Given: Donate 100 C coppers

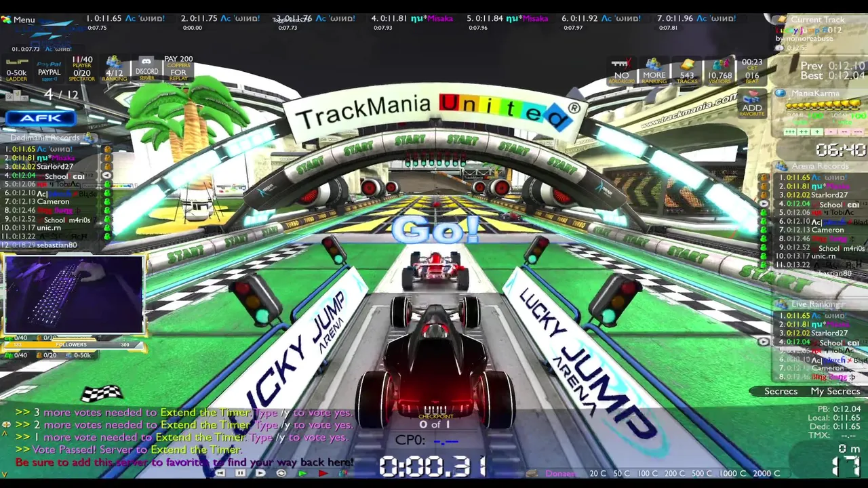Looking at the screenshot, I should tap(648, 473).
